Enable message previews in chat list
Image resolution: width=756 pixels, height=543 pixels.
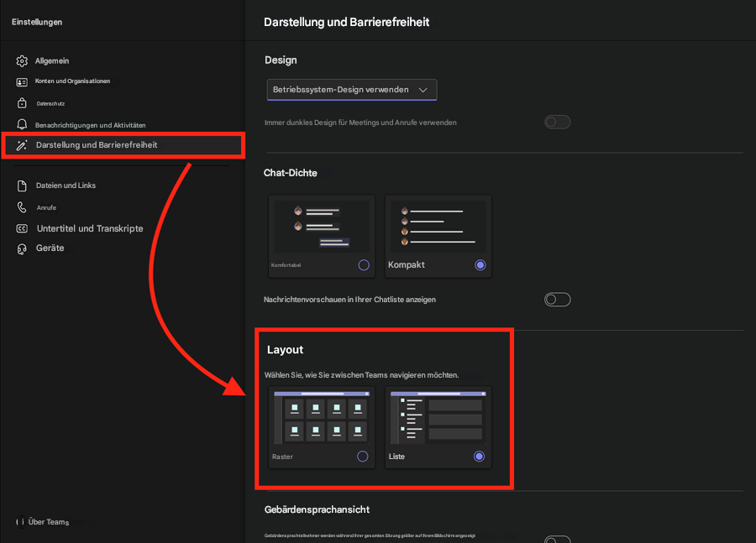[558, 300]
